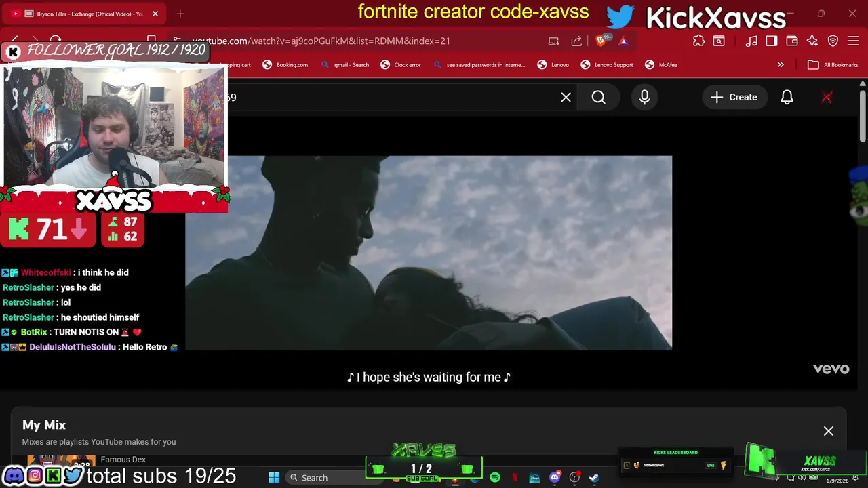The width and height of the screenshot is (868, 488).
Task: Open the Leo AI sparkle icon
Action: click(x=812, y=41)
